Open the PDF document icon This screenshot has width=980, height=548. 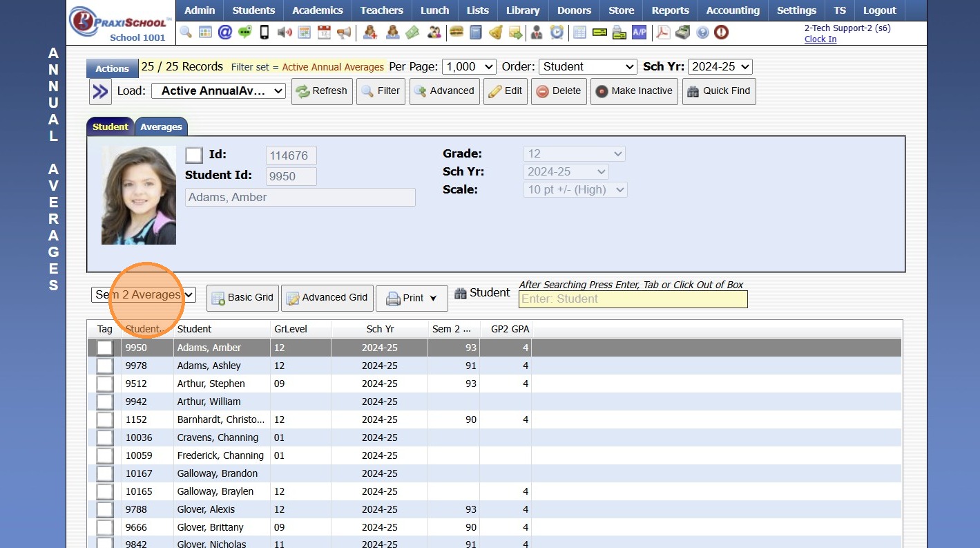(663, 32)
